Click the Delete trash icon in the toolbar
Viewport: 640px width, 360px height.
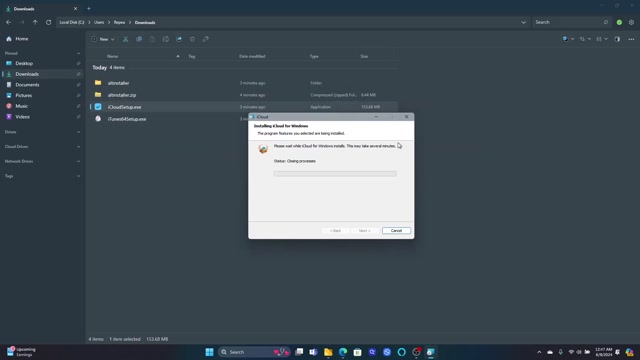(192, 39)
